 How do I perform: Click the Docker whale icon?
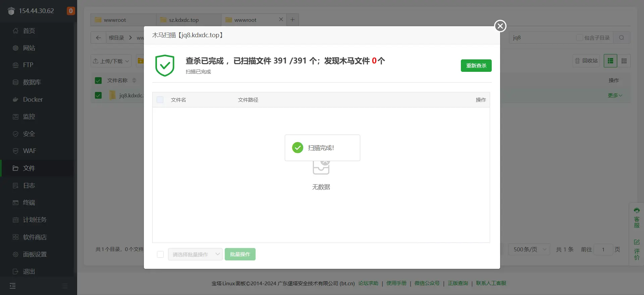(x=15, y=99)
